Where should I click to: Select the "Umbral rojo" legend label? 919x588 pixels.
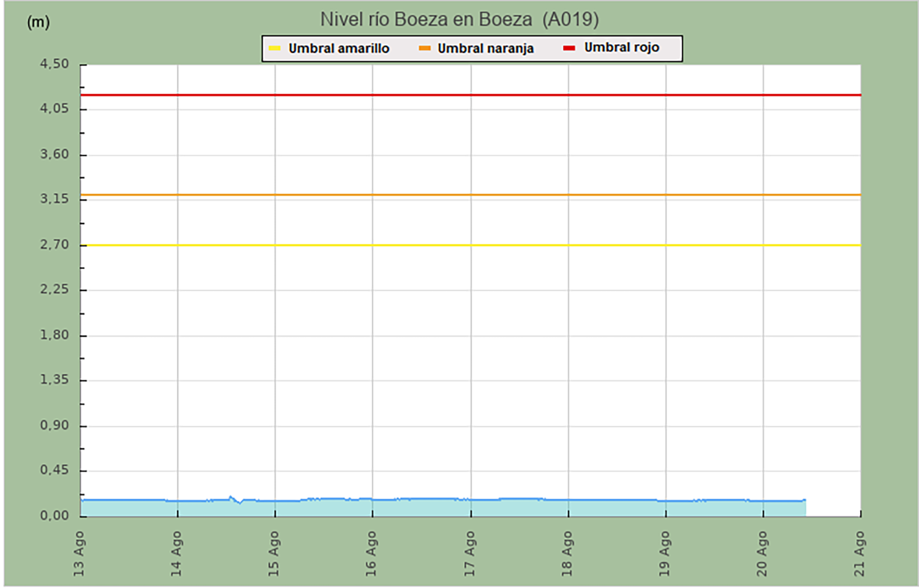[621, 48]
